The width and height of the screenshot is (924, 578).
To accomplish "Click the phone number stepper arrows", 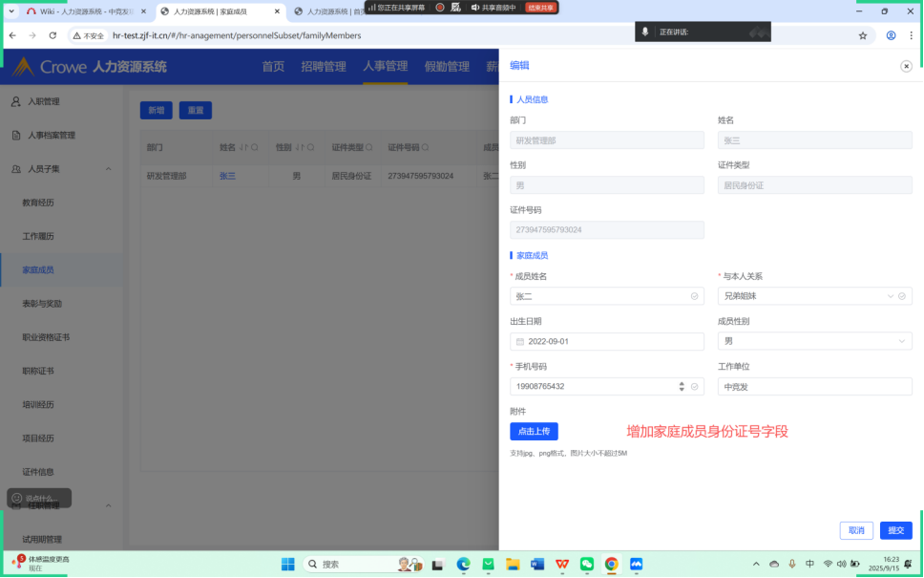I will (682, 387).
